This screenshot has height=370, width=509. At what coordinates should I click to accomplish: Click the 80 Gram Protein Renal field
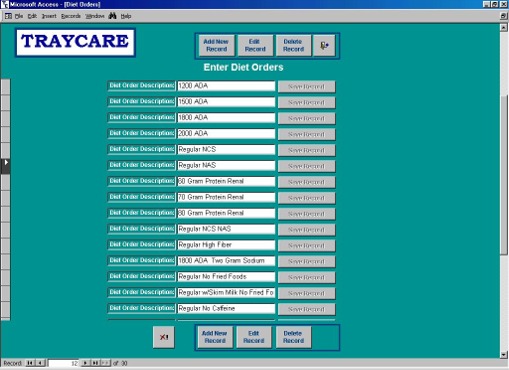coord(226,213)
